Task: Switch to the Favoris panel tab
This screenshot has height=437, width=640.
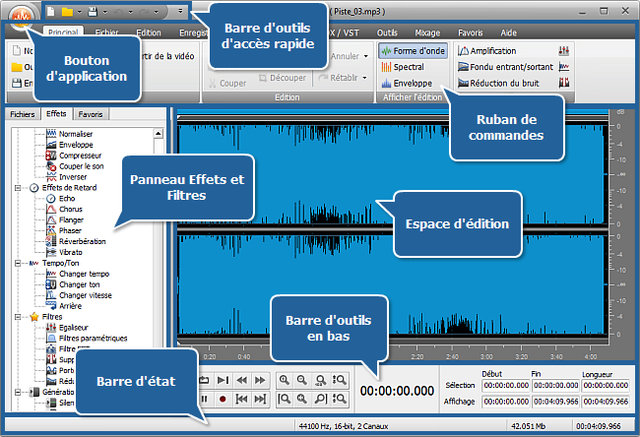Action: click(90, 114)
